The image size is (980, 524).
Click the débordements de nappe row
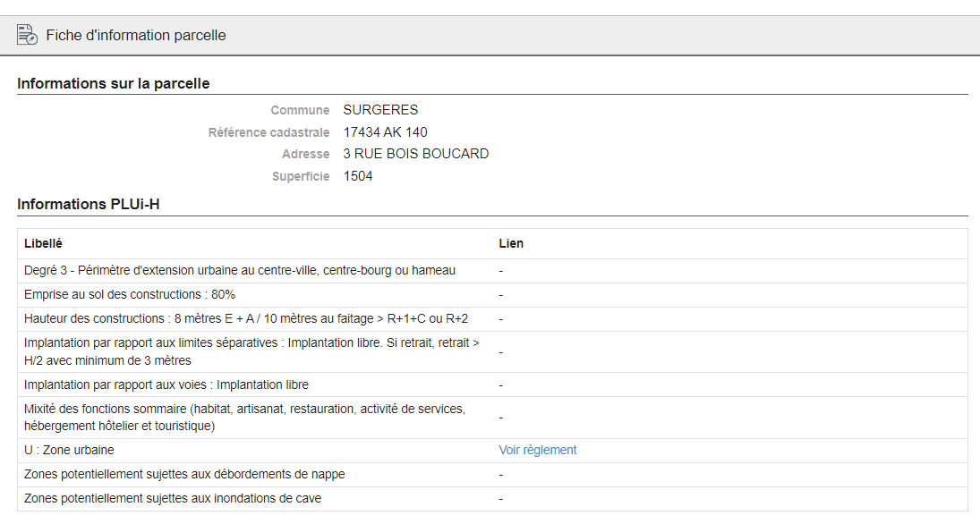point(184,475)
